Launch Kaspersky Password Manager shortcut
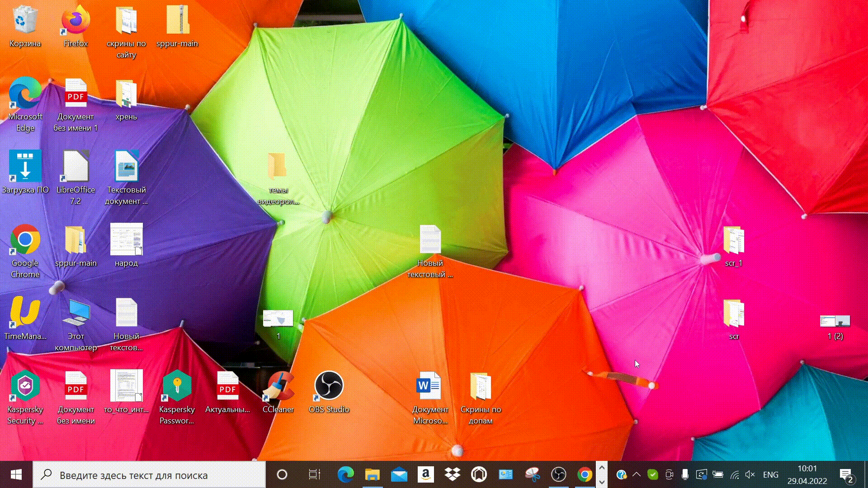This screenshot has width=868, height=488. pos(177,398)
